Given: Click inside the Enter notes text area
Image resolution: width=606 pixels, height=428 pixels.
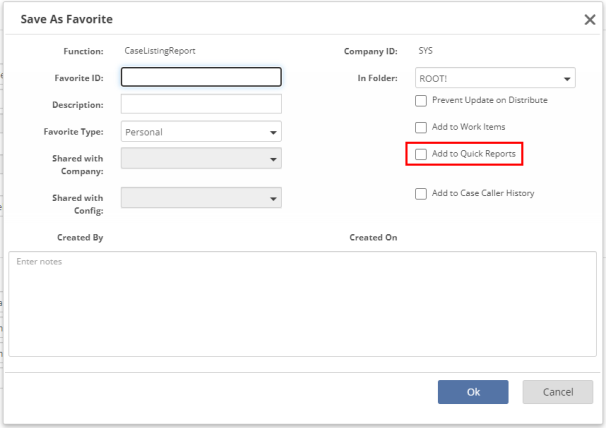Looking at the screenshot, I should (302, 305).
